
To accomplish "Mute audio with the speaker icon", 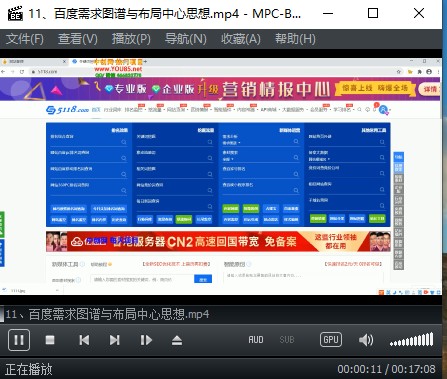I will coord(366,340).
